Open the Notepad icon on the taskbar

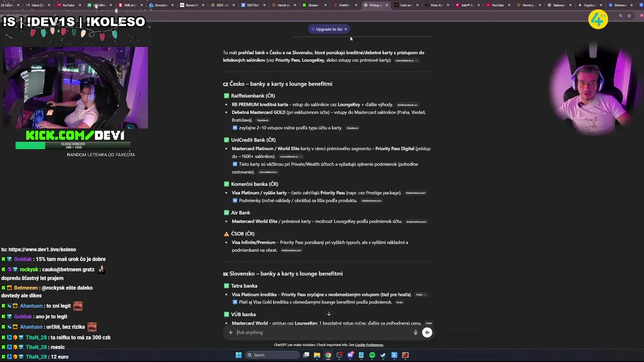[361, 355]
